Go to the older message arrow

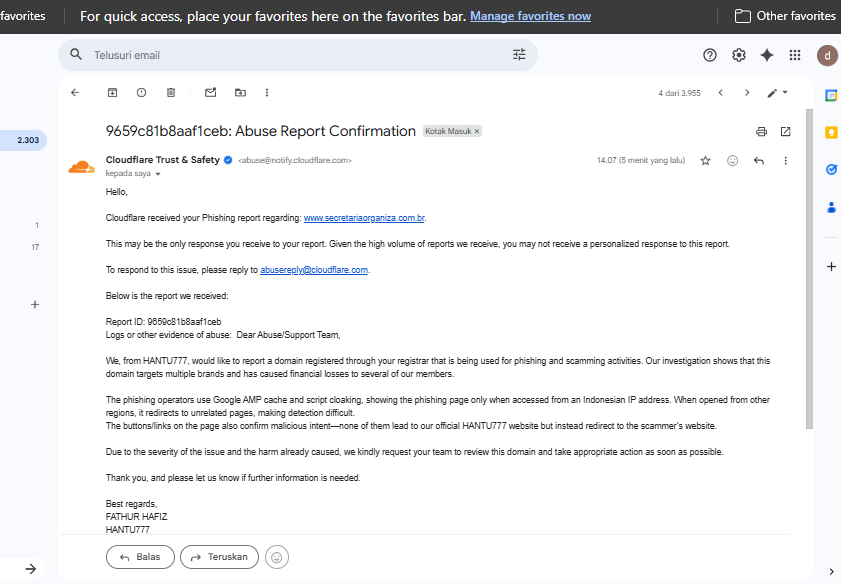(747, 93)
